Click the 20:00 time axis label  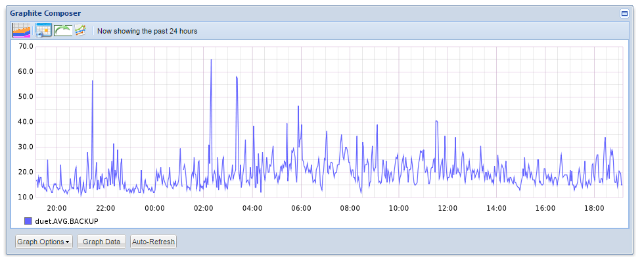point(57,208)
